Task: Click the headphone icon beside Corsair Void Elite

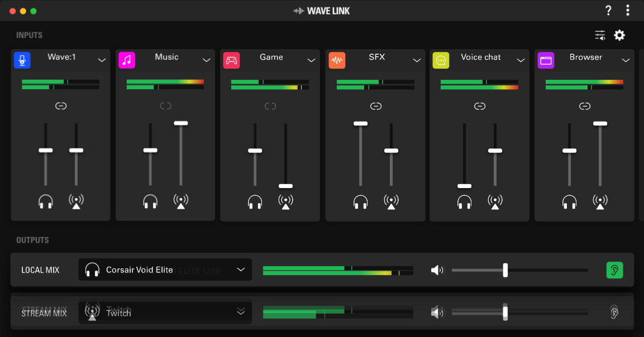Action: click(x=92, y=269)
